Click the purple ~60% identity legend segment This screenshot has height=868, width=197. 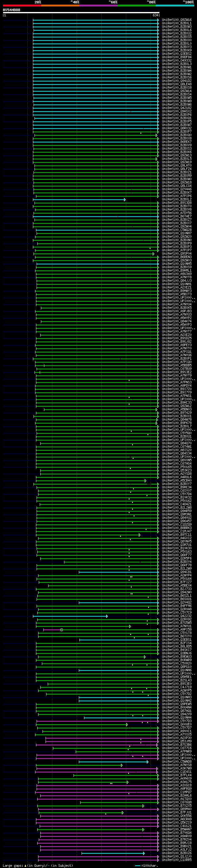98,6
